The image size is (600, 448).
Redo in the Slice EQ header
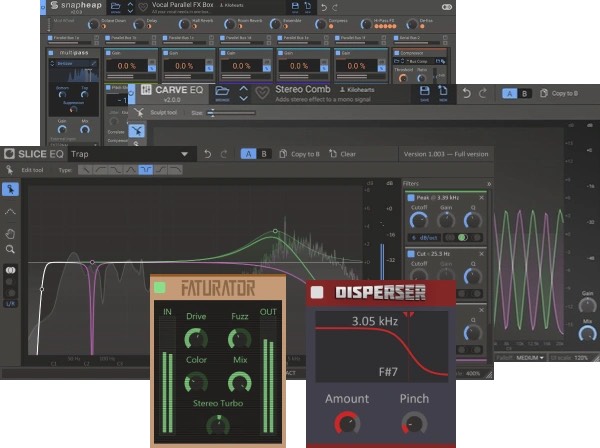224,154
